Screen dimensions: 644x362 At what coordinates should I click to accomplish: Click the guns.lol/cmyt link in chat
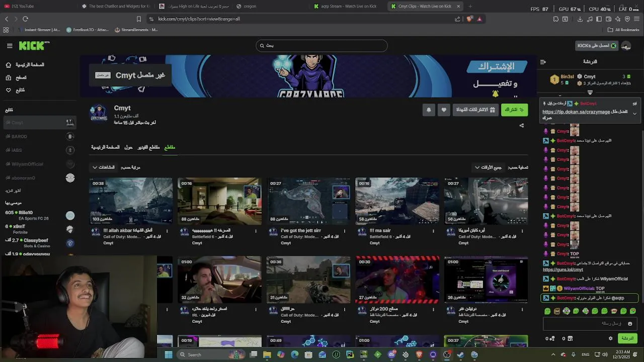click(x=563, y=269)
